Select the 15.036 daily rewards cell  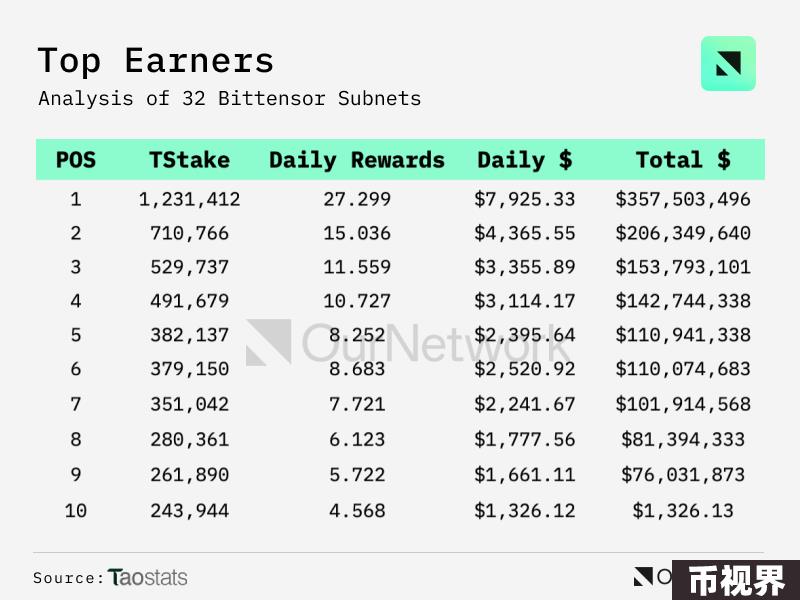point(357,233)
